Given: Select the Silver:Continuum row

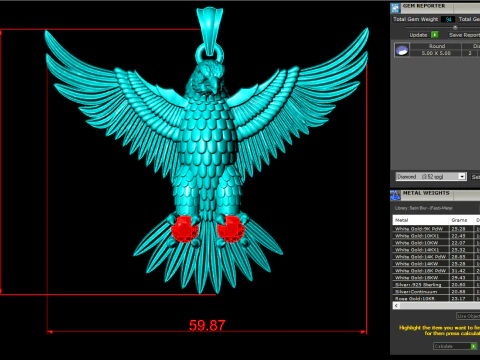Looking at the screenshot, I should 436,292.
